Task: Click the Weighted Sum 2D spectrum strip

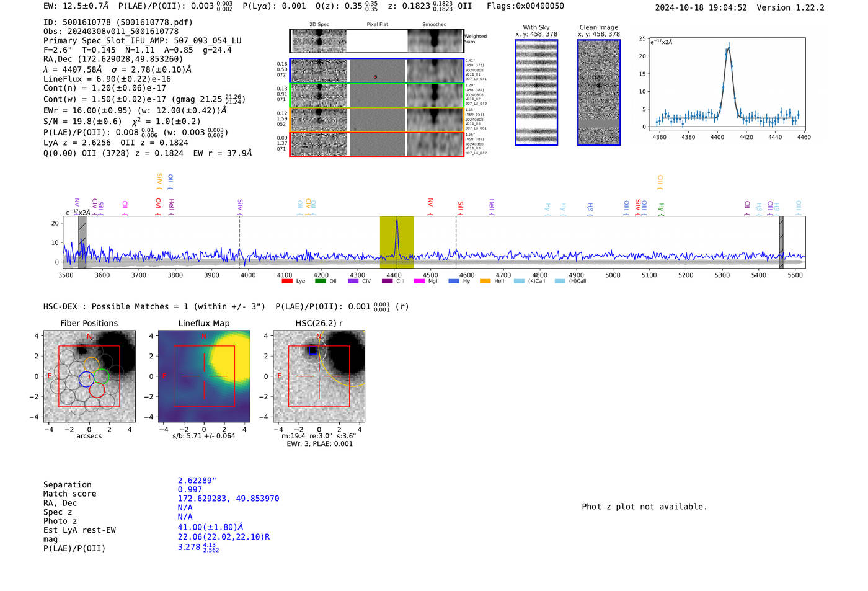Action: [376, 41]
